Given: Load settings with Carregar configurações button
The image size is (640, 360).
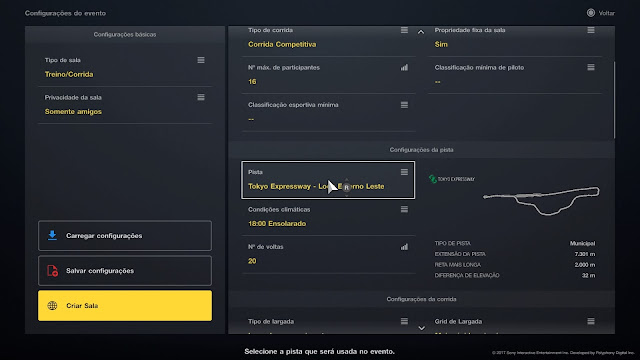Looking at the screenshot, I should (125, 236).
